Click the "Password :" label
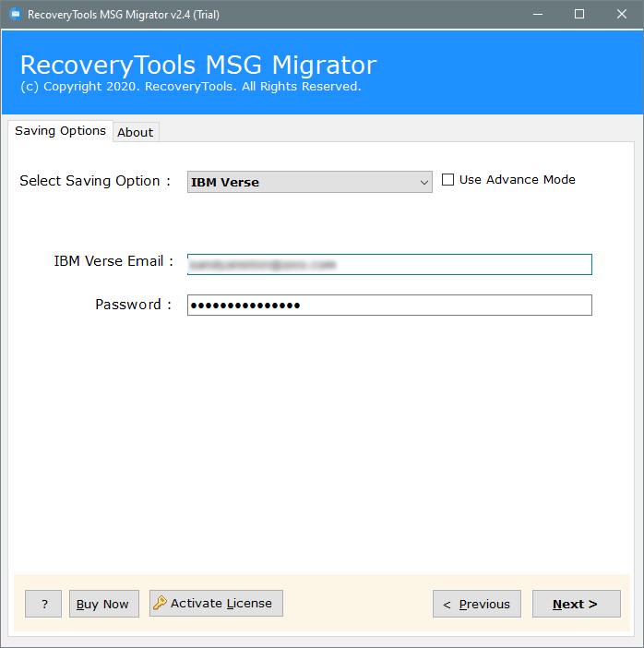Viewport: 644px width, 648px height. click(x=133, y=305)
